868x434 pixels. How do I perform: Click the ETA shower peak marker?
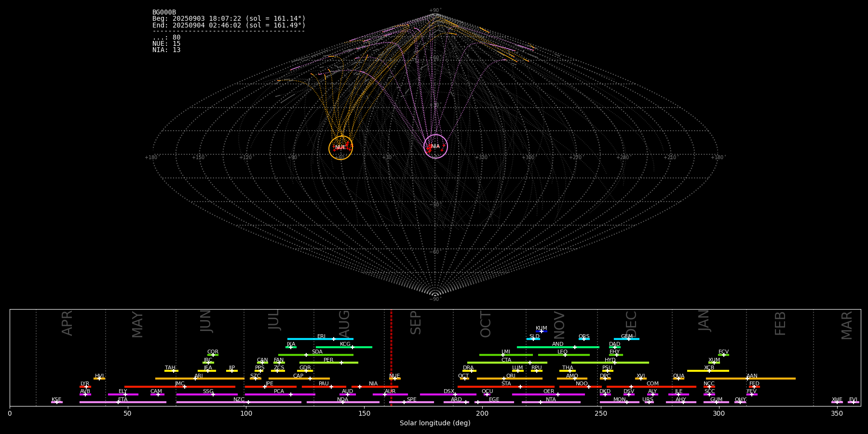click(118, 402)
